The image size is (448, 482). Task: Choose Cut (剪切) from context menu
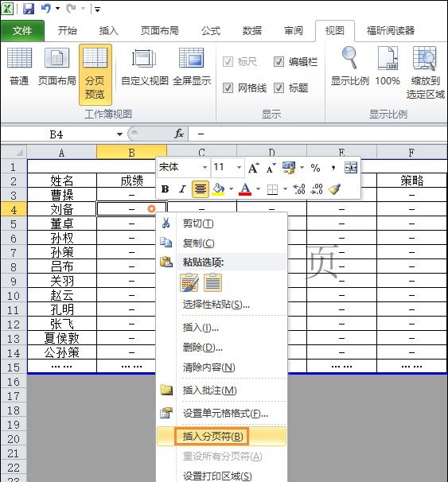tap(221, 224)
